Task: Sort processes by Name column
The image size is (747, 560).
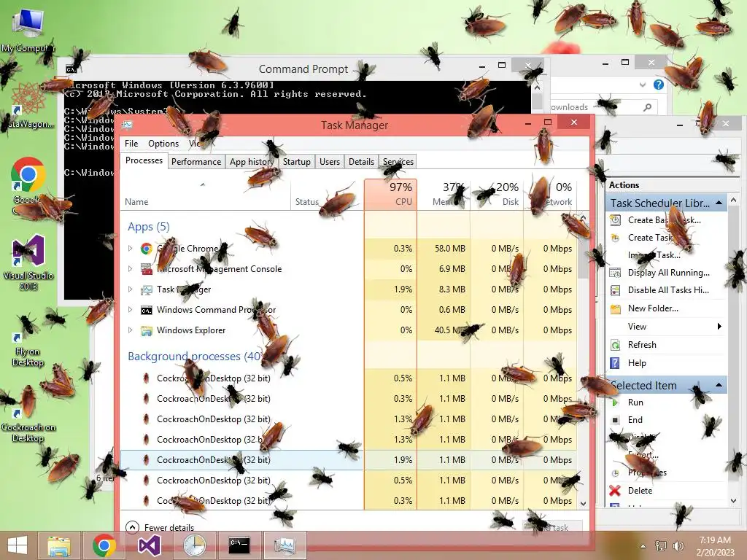Action: click(x=205, y=194)
